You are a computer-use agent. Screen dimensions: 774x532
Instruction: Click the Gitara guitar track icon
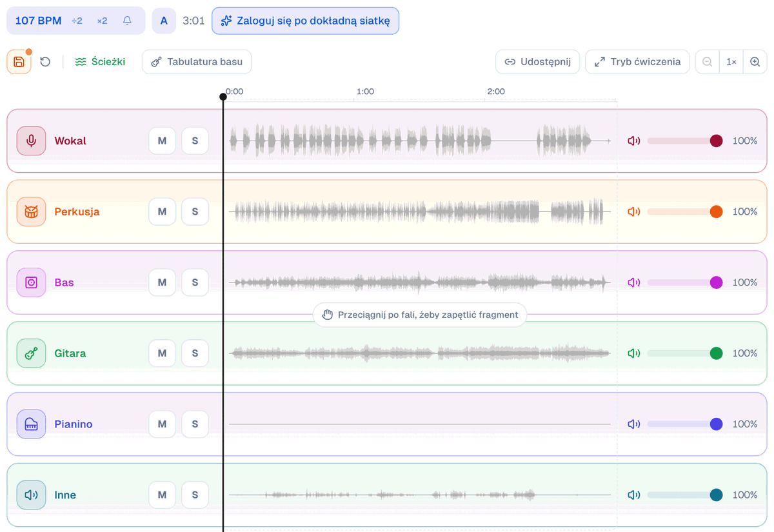(x=31, y=353)
